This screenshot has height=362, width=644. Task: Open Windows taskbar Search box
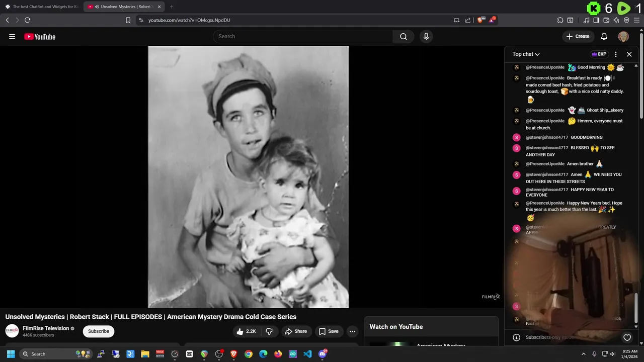pyautogui.click(x=56, y=354)
